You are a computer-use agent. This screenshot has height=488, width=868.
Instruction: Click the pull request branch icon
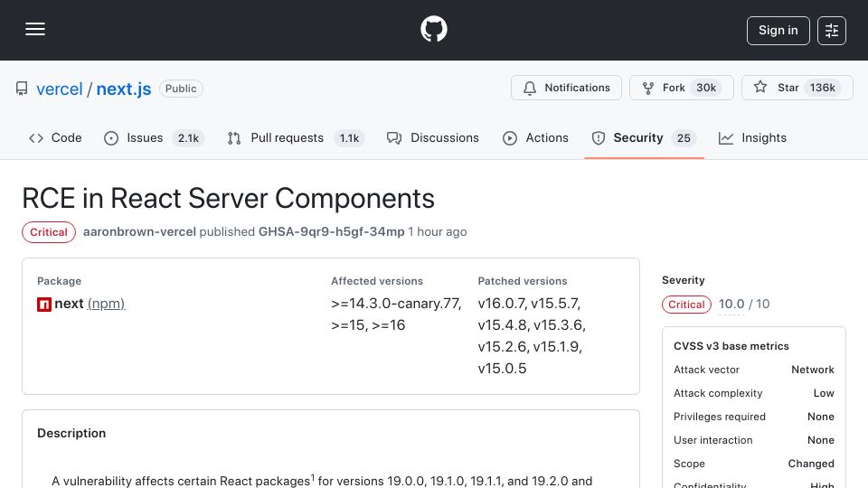[234, 138]
